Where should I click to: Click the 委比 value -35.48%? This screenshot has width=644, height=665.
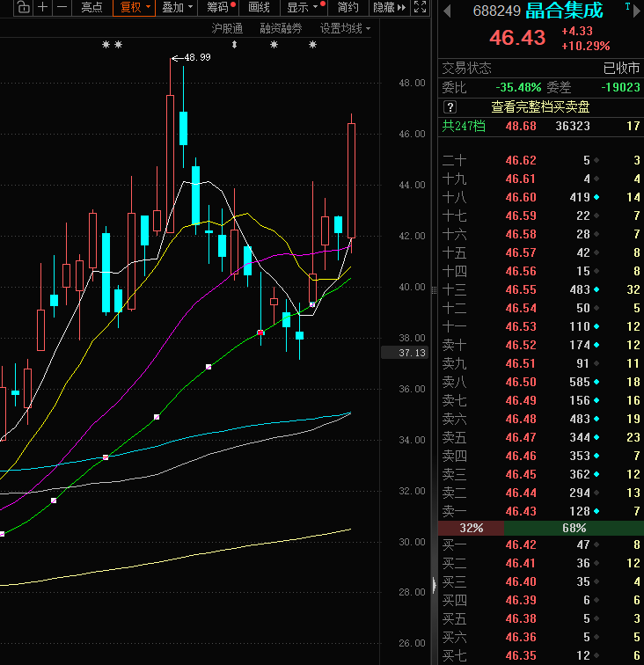point(518,87)
